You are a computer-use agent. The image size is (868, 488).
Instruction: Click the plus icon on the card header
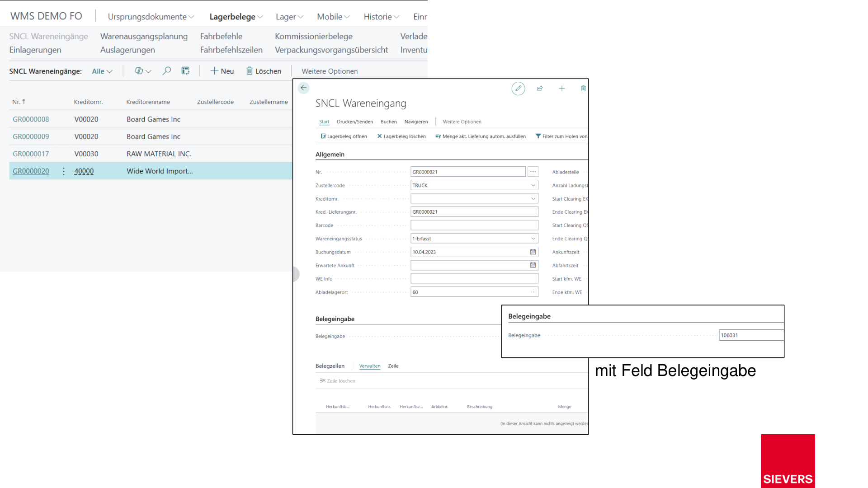point(561,89)
